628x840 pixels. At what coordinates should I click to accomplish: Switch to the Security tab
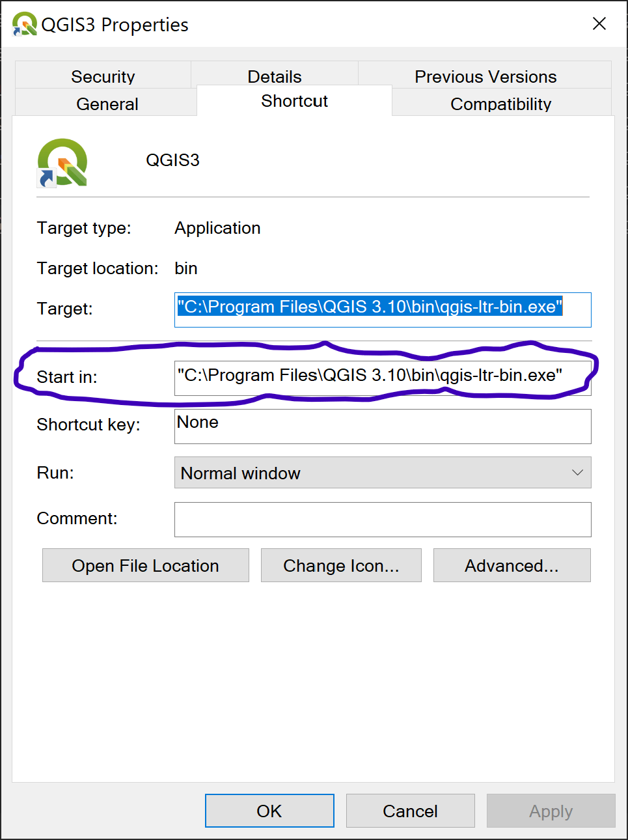(x=103, y=76)
